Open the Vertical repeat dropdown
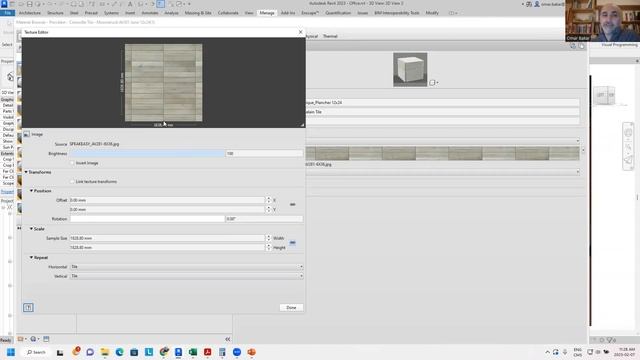Screen dimensions: 640x360 pos(187,276)
